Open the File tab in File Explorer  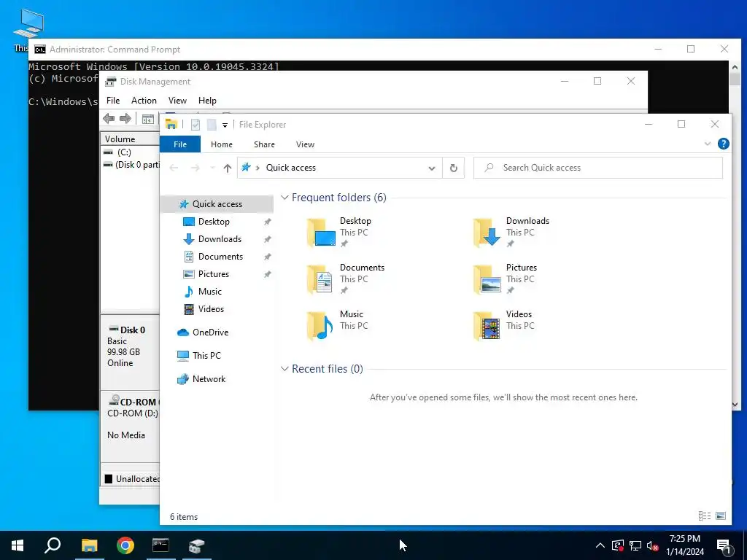(x=180, y=144)
